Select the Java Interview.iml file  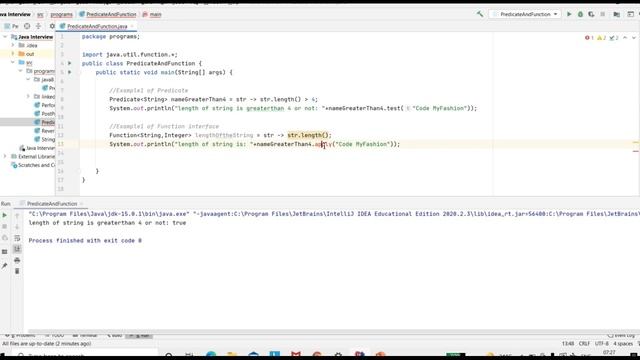click(x=37, y=148)
